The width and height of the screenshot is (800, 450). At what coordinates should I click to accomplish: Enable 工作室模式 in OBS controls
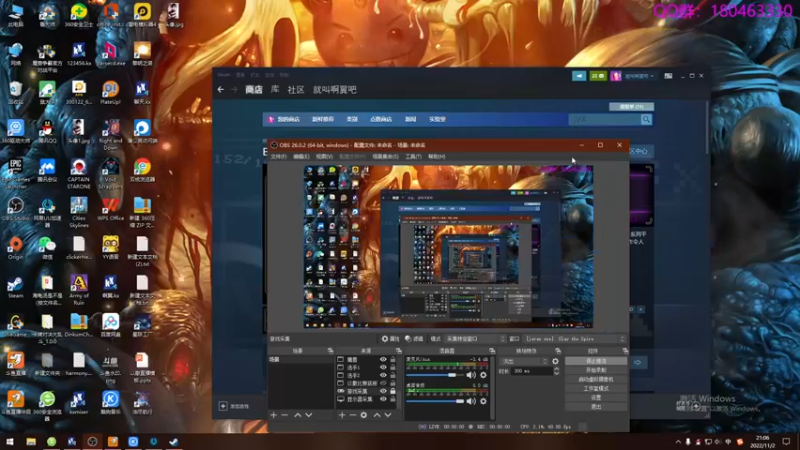point(596,389)
